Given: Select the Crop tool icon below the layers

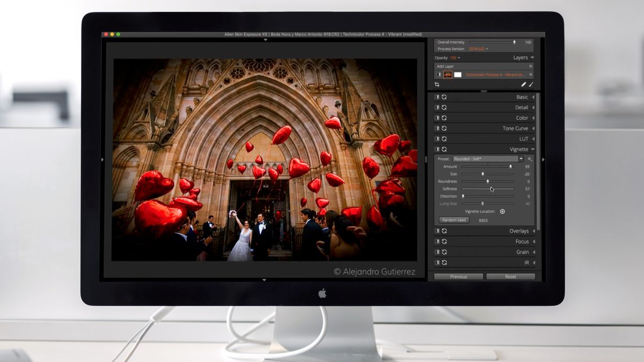Looking at the screenshot, I should [437, 84].
